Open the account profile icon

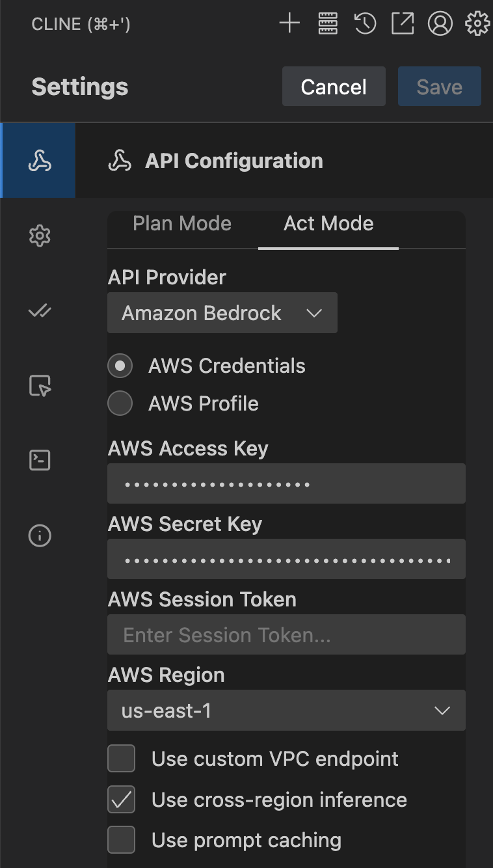click(440, 24)
